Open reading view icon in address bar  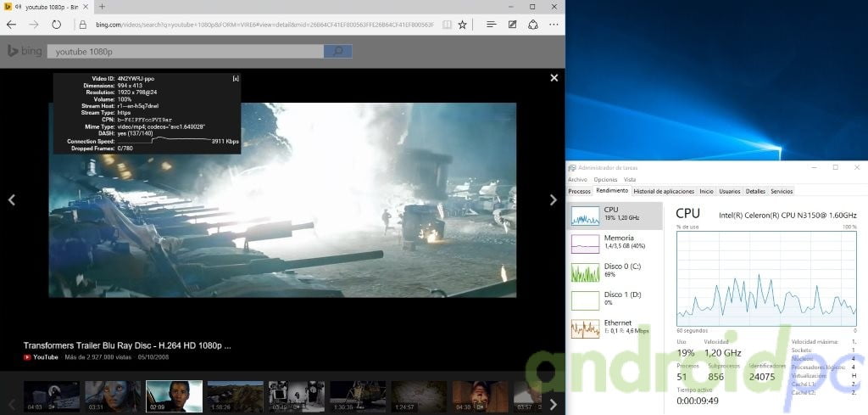[447, 25]
